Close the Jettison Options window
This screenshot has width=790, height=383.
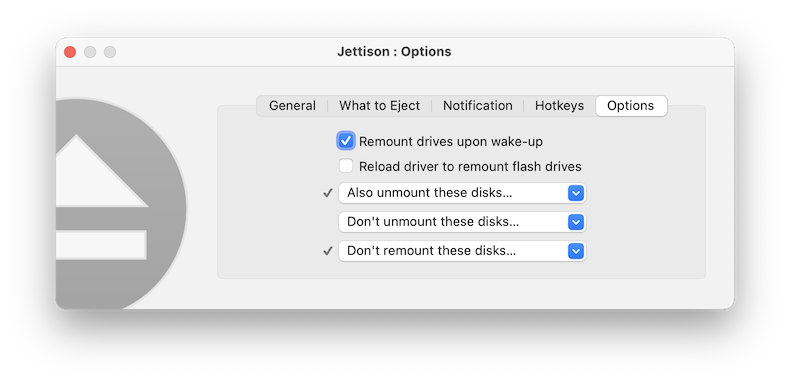click(70, 52)
